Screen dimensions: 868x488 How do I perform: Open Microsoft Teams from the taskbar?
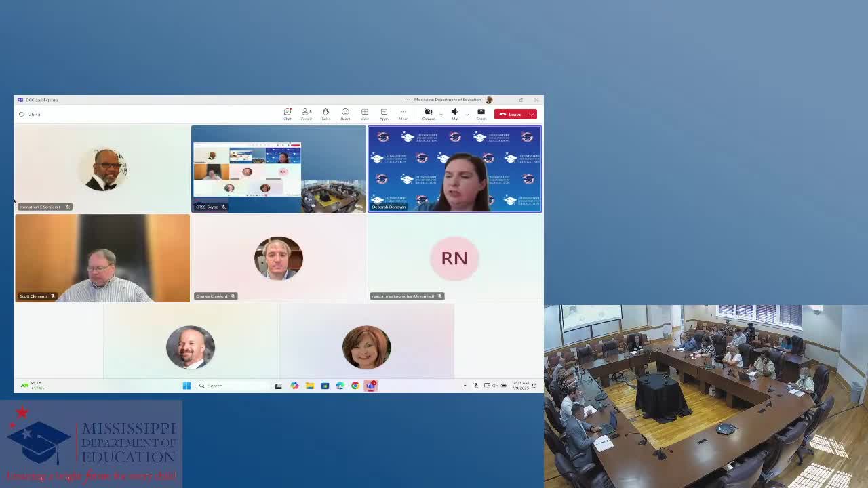click(x=370, y=386)
